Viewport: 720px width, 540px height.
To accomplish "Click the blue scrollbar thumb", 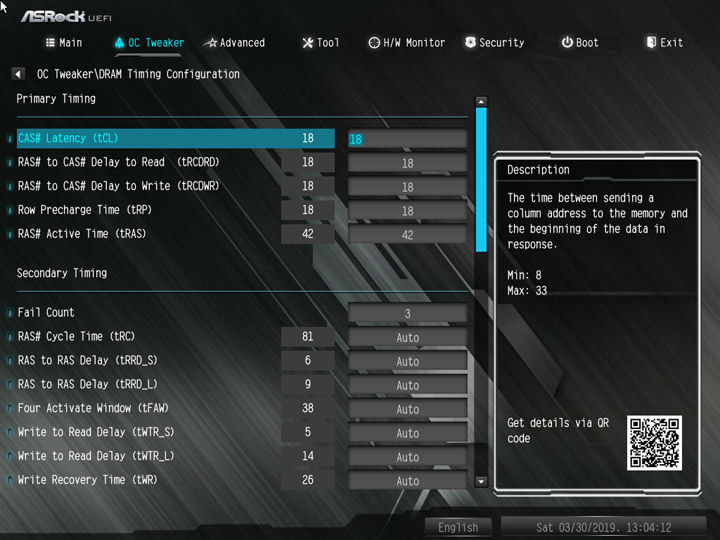I will point(481,180).
